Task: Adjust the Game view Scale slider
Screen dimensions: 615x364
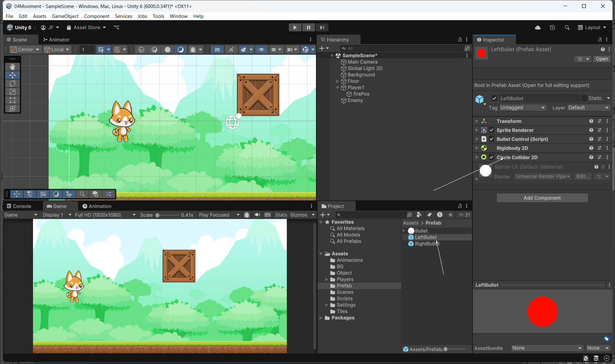Action: pyautogui.click(x=158, y=215)
